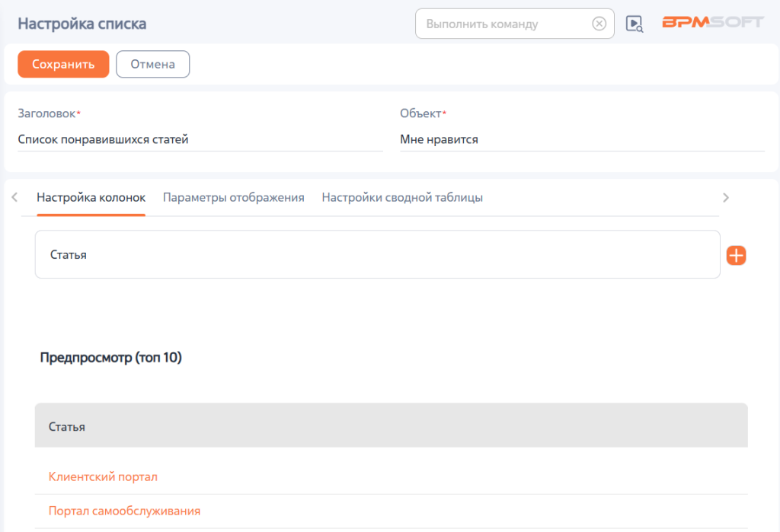Clear the Выполнить команду field with X icon
This screenshot has width=780, height=532.
[x=599, y=24]
